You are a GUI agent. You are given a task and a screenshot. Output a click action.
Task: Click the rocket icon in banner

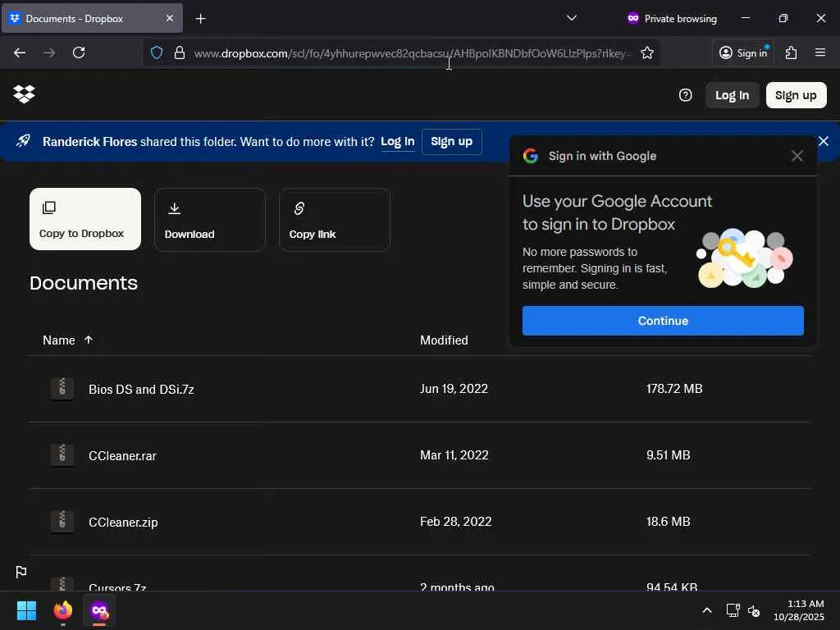pos(23,141)
